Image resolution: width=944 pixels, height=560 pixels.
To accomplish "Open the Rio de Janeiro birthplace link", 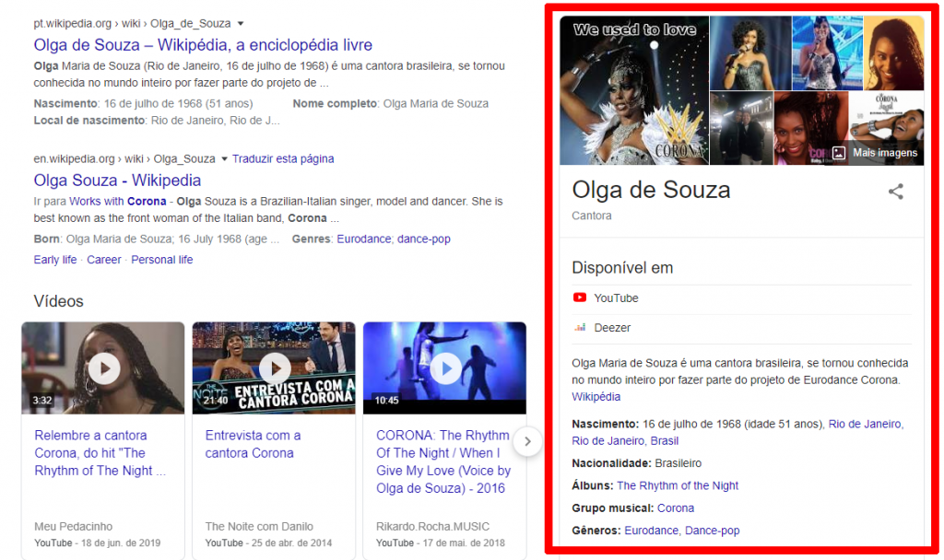I will tap(737, 433).
